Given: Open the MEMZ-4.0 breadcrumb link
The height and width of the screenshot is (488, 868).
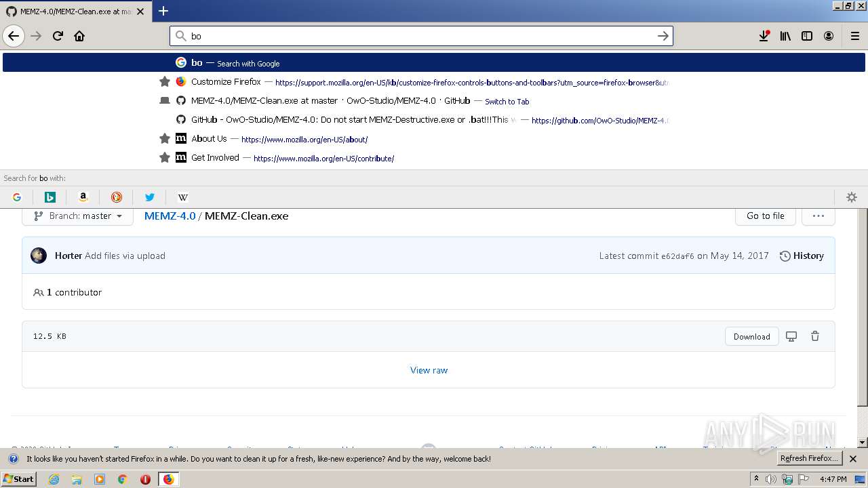Looking at the screenshot, I should pyautogui.click(x=170, y=216).
